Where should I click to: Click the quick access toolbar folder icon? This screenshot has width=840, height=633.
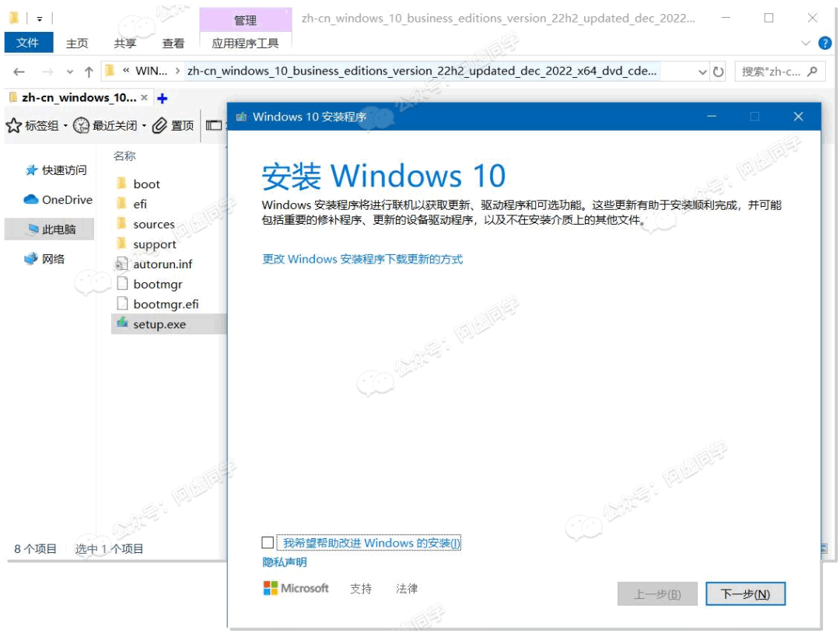click(x=15, y=18)
